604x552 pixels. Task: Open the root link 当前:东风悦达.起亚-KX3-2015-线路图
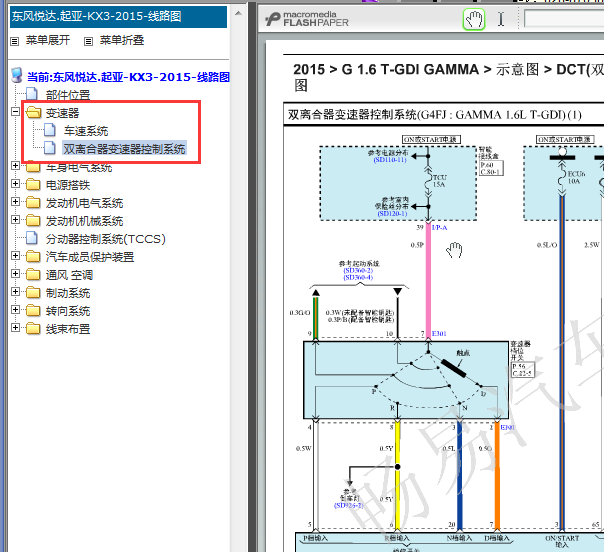(128, 77)
